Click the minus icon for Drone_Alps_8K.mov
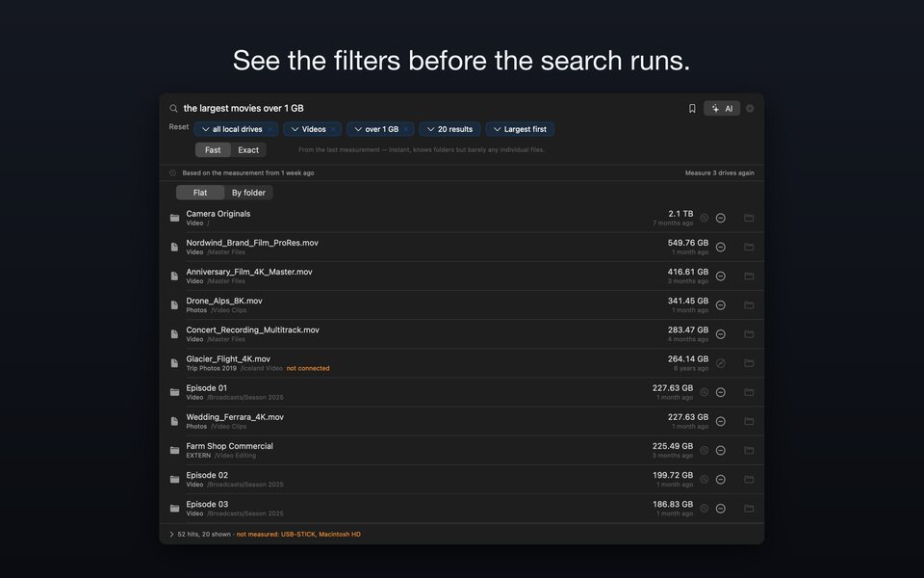This screenshot has width=924, height=578. [720, 305]
